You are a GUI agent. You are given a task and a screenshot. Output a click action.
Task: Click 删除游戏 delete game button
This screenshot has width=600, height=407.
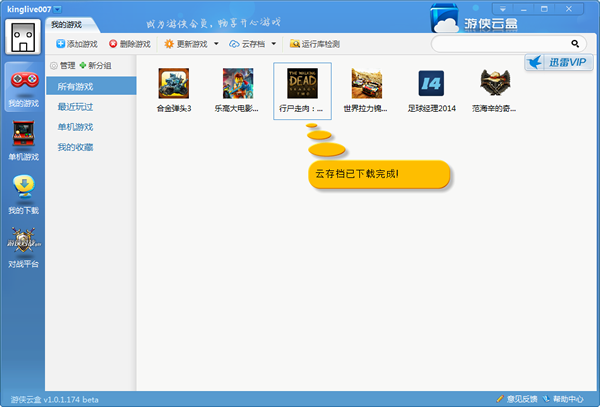(x=130, y=44)
